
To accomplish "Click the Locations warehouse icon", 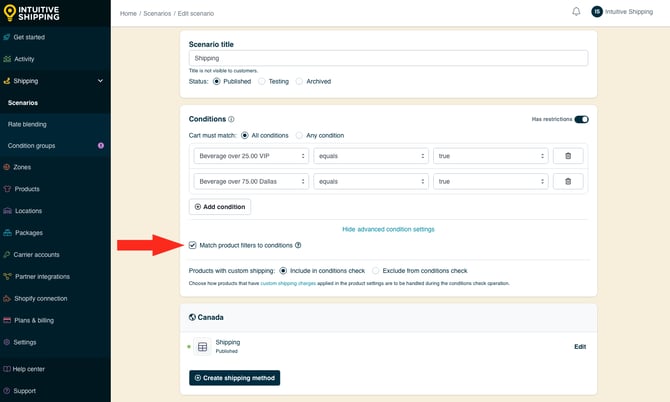I will (7, 211).
